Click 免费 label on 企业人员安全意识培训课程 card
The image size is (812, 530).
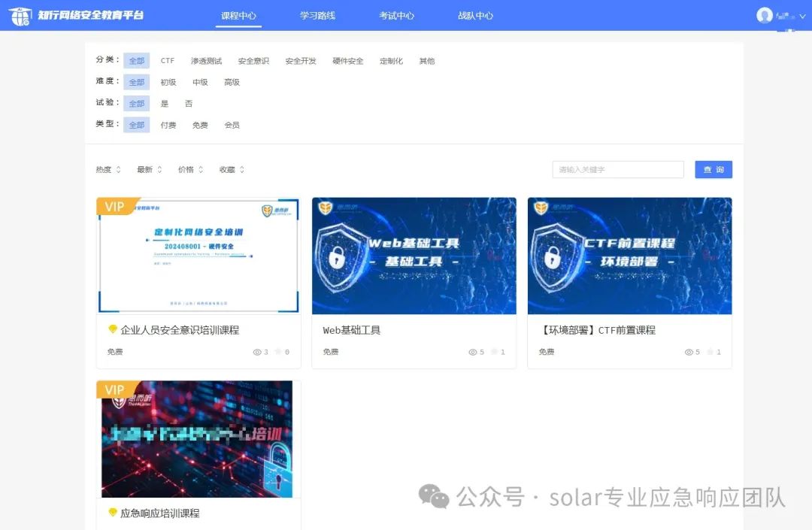[x=115, y=351]
